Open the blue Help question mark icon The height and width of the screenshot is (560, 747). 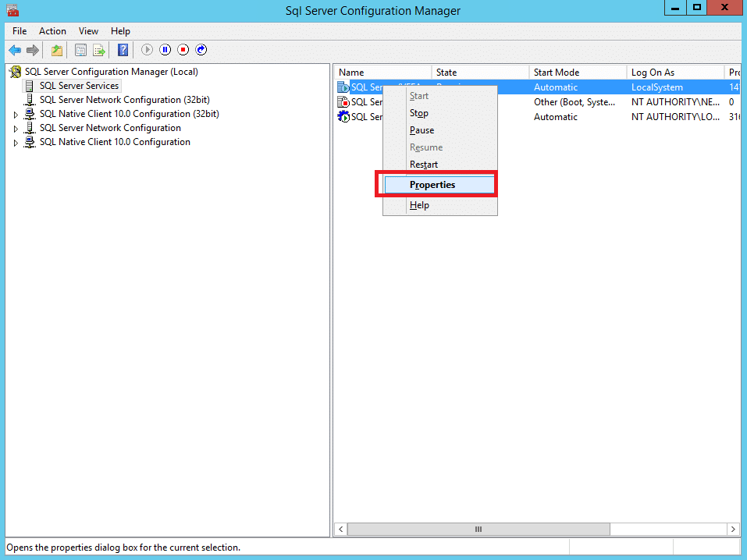pyautogui.click(x=123, y=50)
